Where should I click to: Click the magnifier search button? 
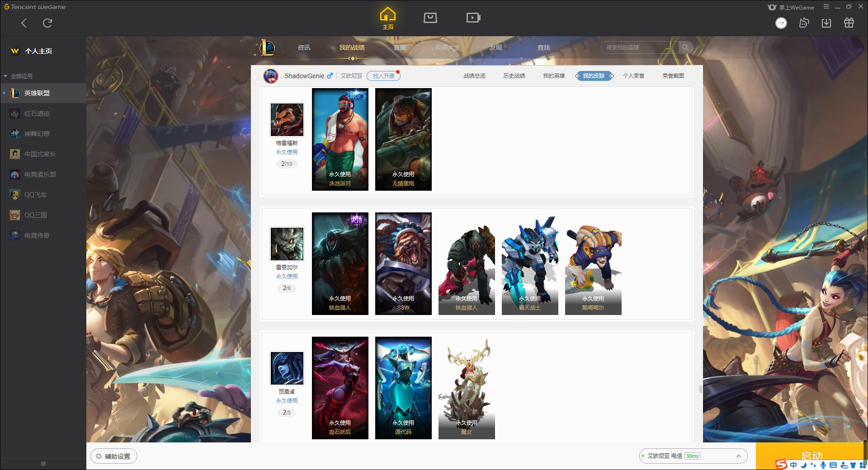click(685, 47)
